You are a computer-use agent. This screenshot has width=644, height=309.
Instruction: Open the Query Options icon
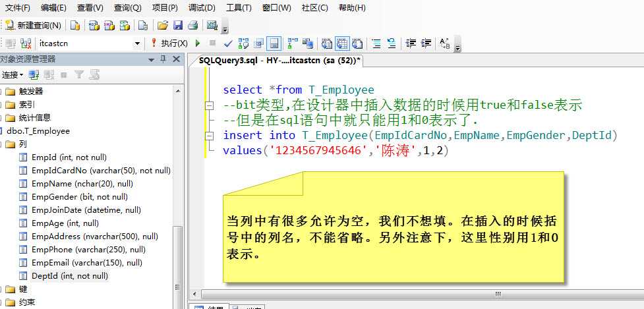[x=258, y=43]
